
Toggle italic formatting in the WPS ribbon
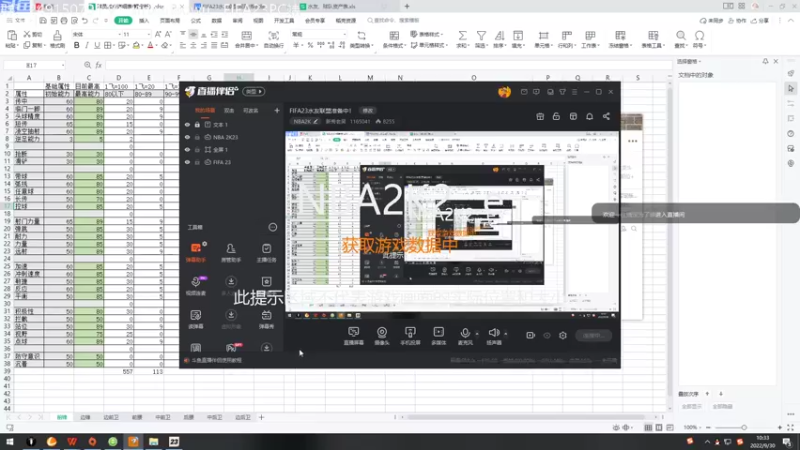pyautogui.click(x=87, y=45)
